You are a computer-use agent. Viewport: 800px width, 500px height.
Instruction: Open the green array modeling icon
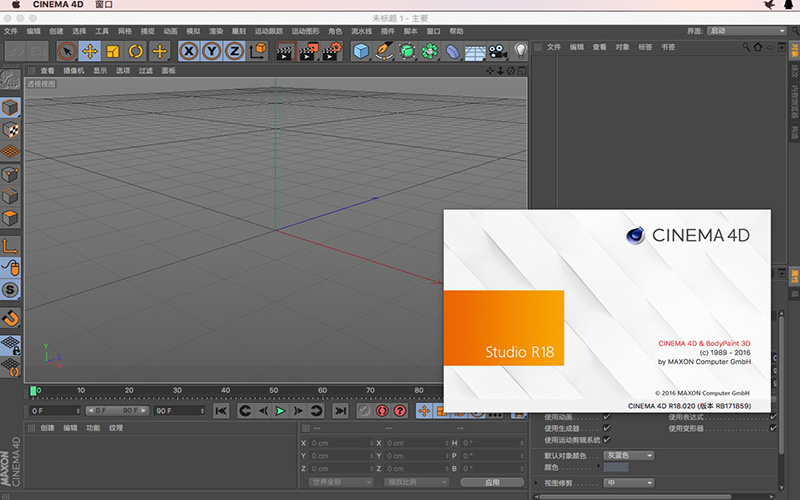point(430,52)
